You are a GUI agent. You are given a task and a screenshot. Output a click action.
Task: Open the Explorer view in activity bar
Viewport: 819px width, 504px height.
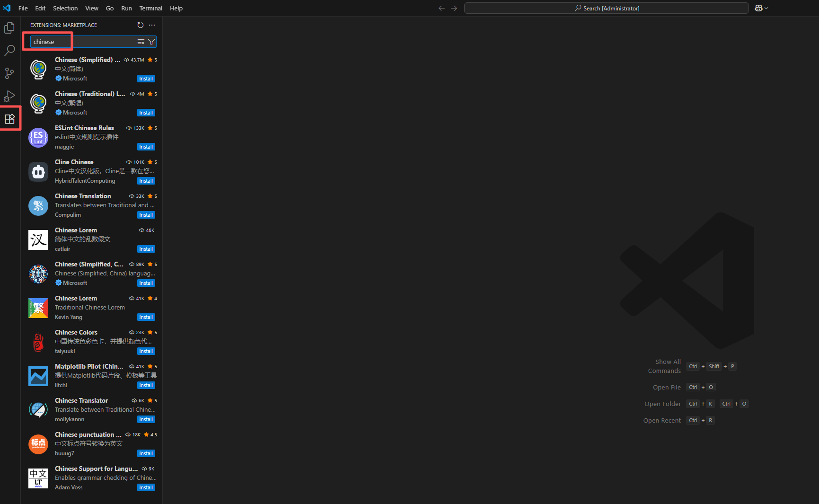pyautogui.click(x=9, y=28)
